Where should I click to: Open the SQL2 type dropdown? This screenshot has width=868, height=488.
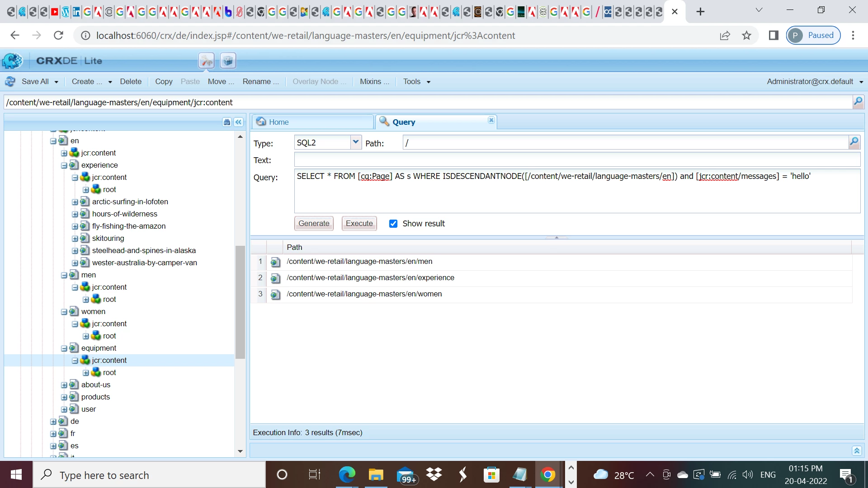(356, 142)
